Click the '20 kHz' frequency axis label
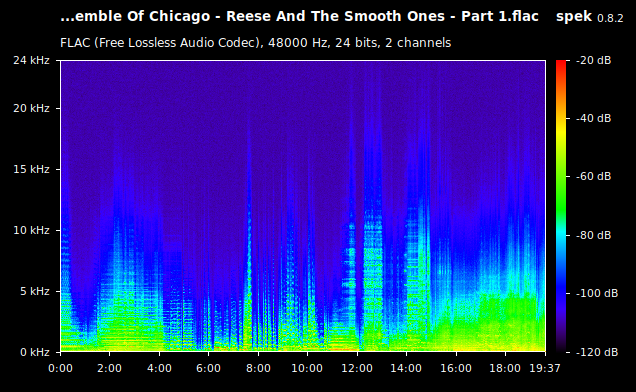This screenshot has height=392, width=636. point(31,108)
